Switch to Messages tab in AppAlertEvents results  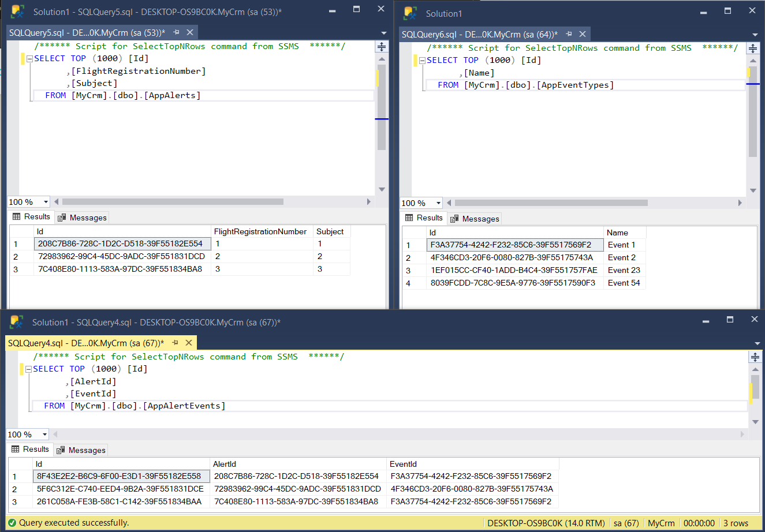(81, 450)
